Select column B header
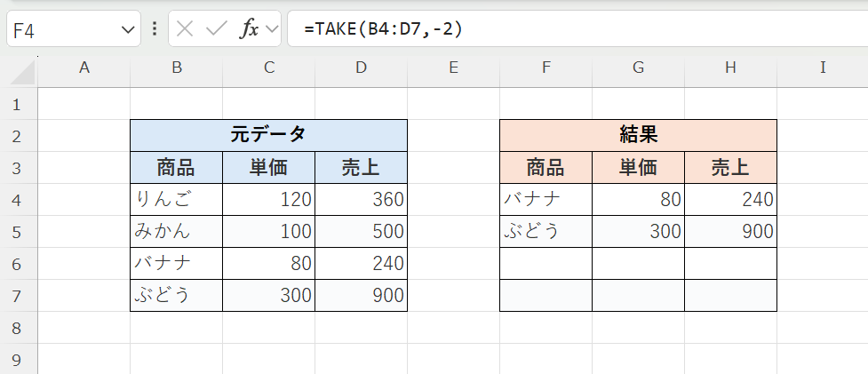 [177, 68]
